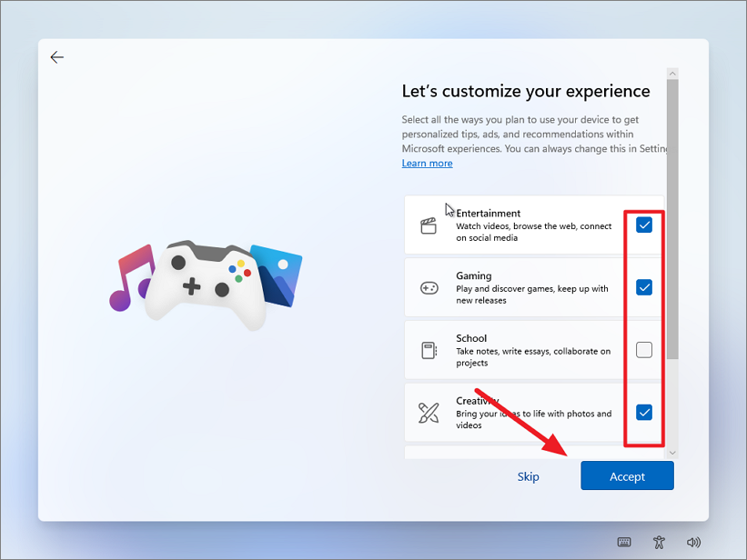Check the School checkbox
The width and height of the screenshot is (747, 560).
pos(644,349)
